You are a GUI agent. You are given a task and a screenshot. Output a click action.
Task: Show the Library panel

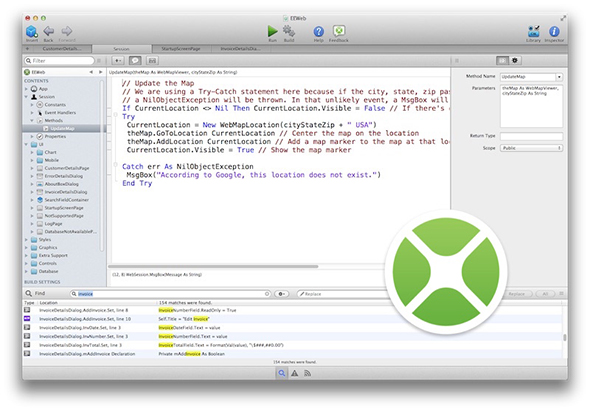pyautogui.click(x=533, y=31)
